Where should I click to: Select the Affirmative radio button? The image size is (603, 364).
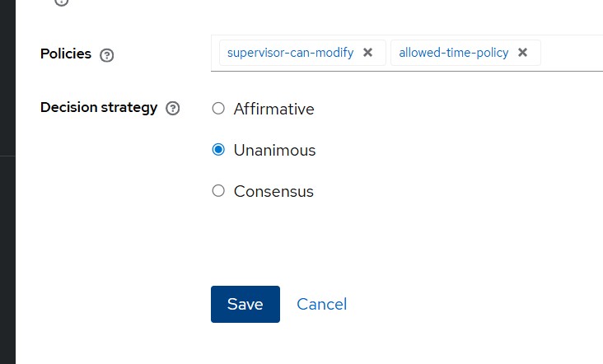point(218,109)
